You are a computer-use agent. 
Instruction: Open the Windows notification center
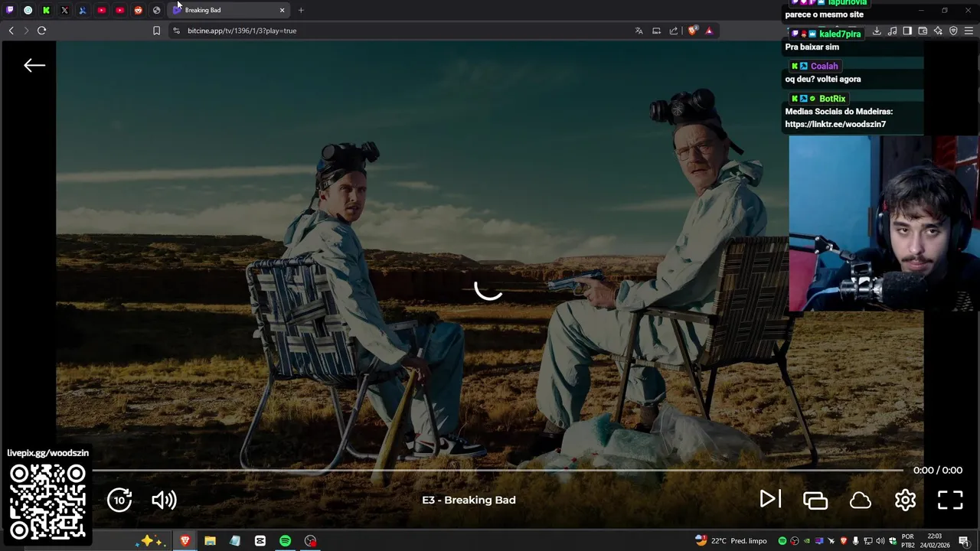(x=964, y=541)
